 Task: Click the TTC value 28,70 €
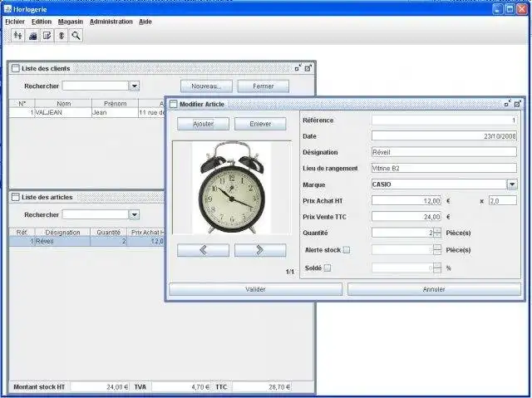coord(262,387)
